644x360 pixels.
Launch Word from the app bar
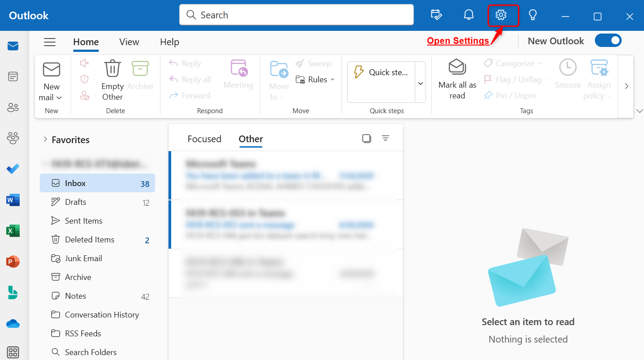pyautogui.click(x=13, y=200)
